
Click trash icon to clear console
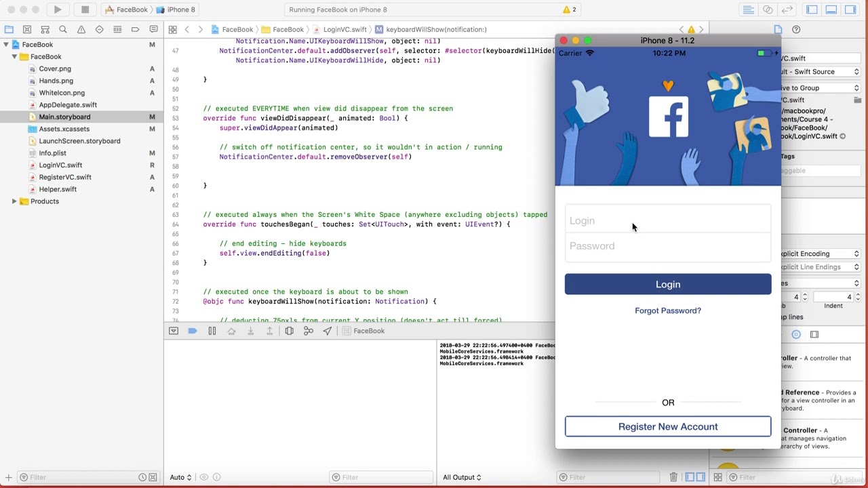coord(673,477)
